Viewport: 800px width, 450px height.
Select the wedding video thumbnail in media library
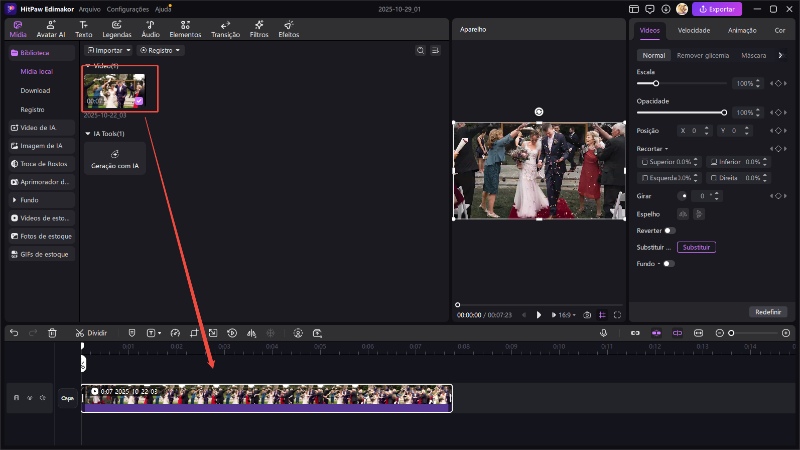114,89
